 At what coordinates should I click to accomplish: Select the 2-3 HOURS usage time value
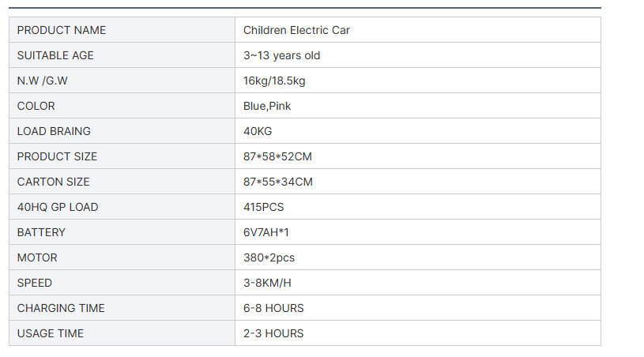[x=273, y=333]
